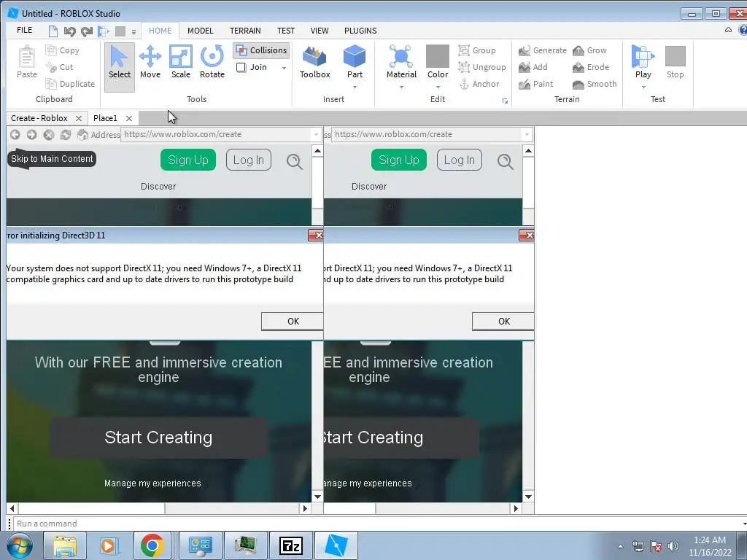Image resolution: width=747 pixels, height=560 pixels.
Task: Close the Create - Roblox tab
Action: click(79, 118)
